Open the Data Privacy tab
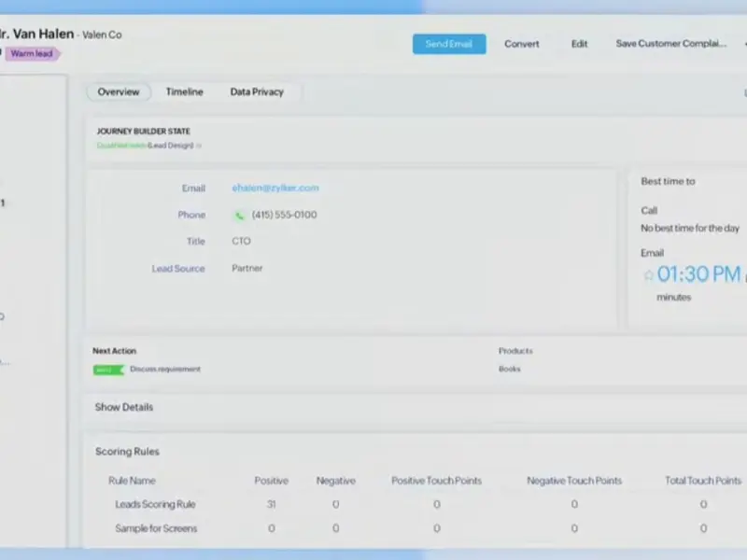Image resolution: width=747 pixels, height=560 pixels. (257, 92)
